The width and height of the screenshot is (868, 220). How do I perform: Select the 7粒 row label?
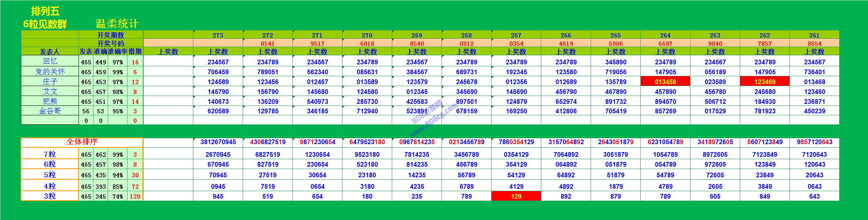[50, 154]
